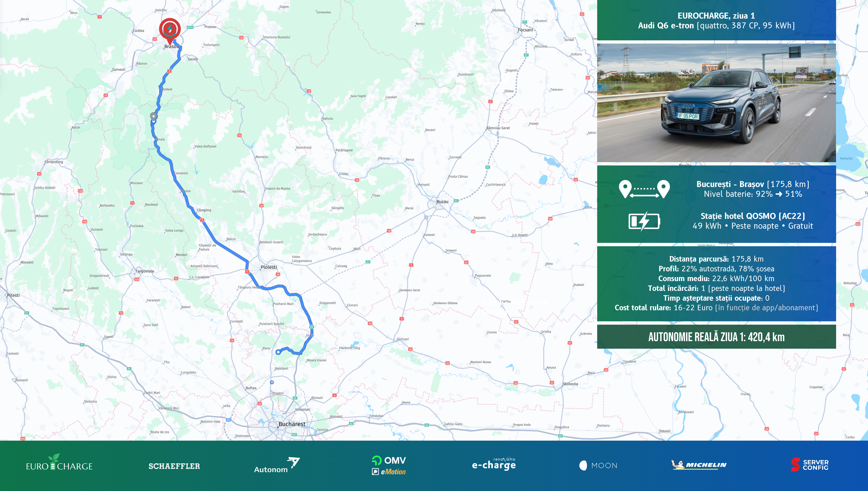Click the Schaeffler logo
The width and height of the screenshot is (868, 491).
[174, 466]
